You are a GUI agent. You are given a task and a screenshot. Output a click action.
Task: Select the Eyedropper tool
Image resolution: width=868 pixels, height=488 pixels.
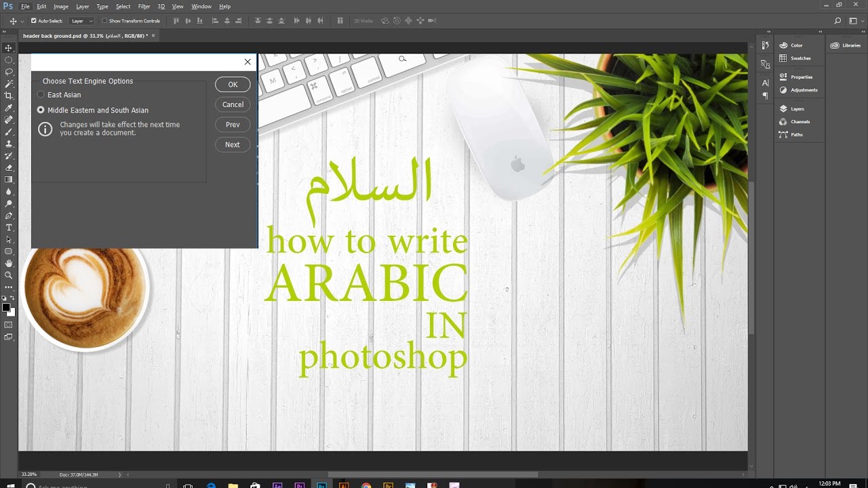coord(9,108)
